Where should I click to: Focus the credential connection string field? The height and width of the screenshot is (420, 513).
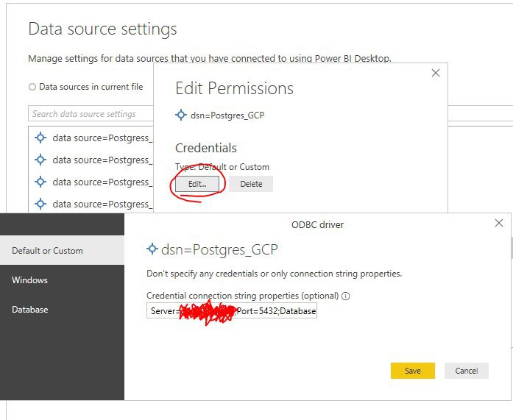pyautogui.click(x=232, y=310)
